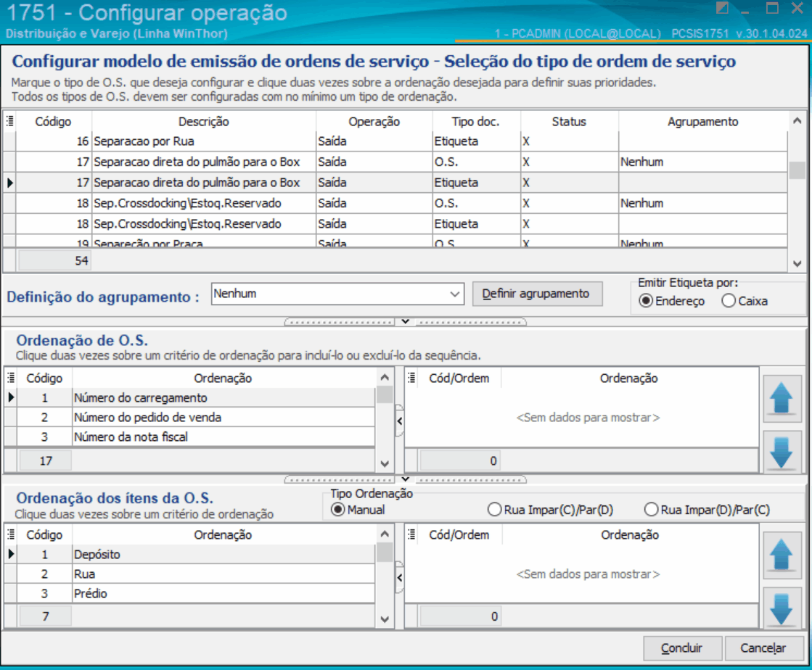812x670 pixels.
Task: Click the Definir agrupamento button
Action: point(537,294)
